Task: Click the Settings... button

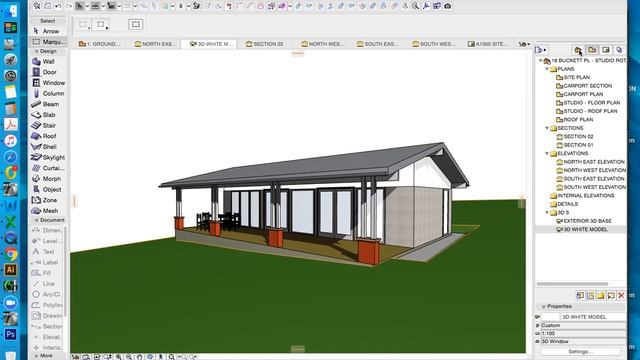Action: (579, 351)
